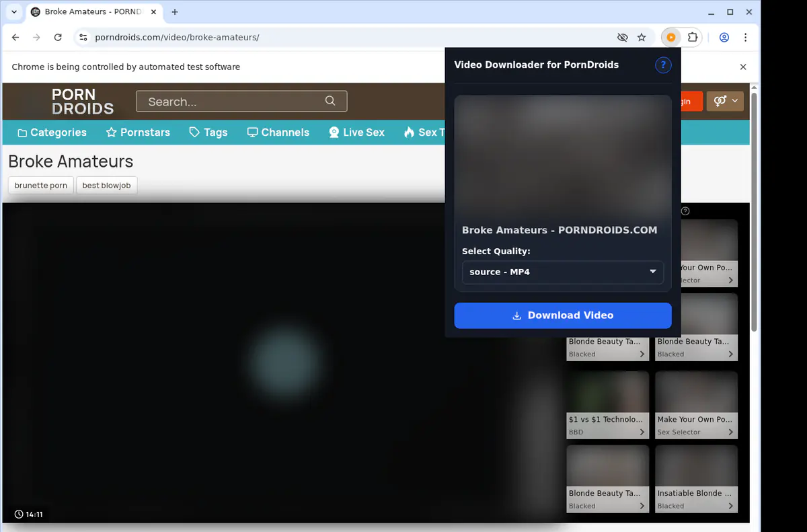Bookmark this page with the star
This screenshot has width=807, height=532.
coord(642,38)
